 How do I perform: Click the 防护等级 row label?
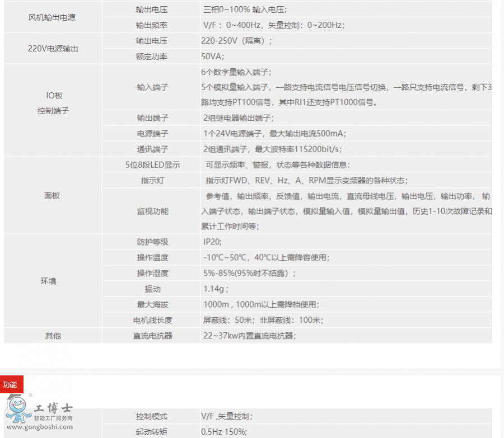(x=152, y=242)
